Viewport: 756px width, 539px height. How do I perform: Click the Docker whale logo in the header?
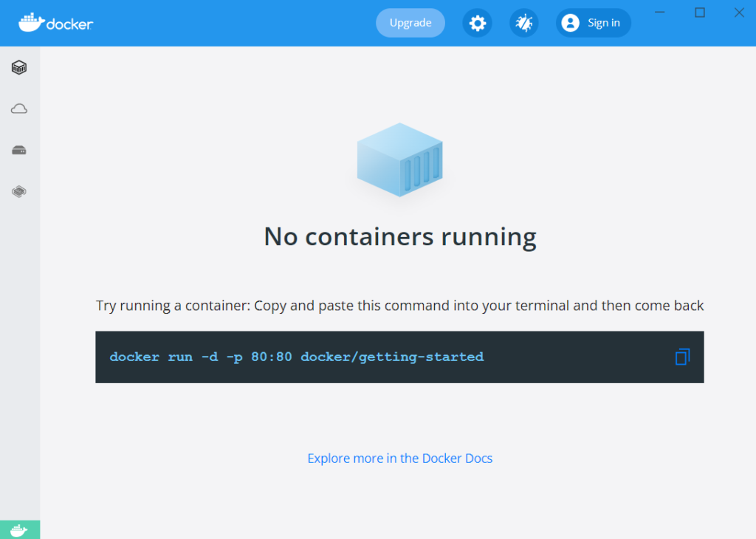coord(31,22)
